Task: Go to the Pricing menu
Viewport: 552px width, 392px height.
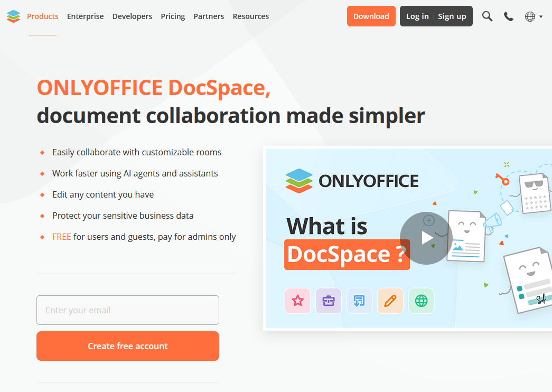Action: pos(173,16)
